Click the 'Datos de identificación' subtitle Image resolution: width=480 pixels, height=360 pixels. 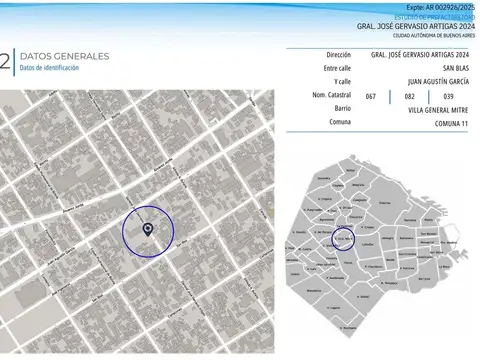tap(49, 68)
